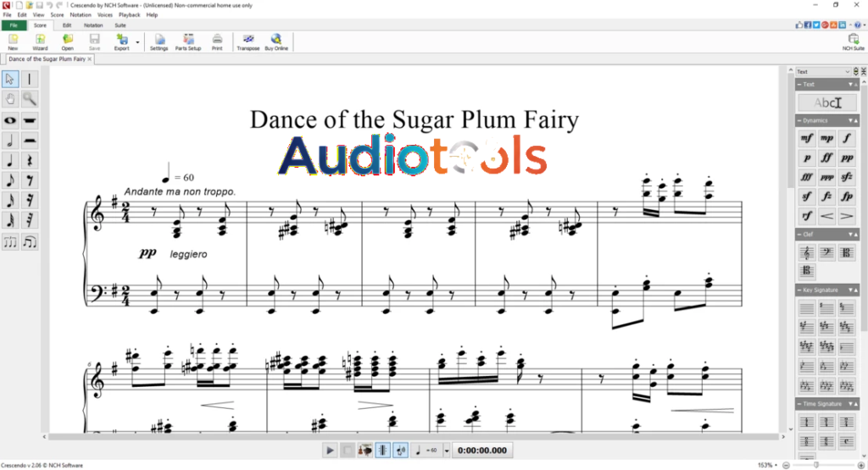Choose the whole rest tool
The height and width of the screenshot is (470, 868).
click(x=30, y=120)
